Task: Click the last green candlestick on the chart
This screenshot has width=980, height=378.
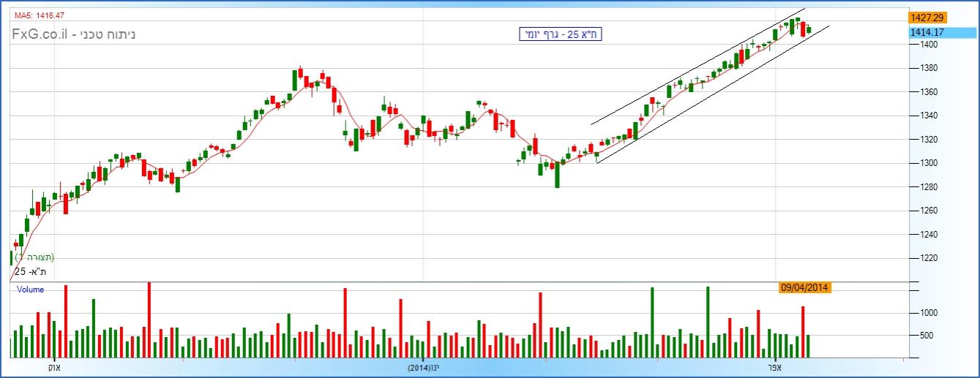Action: [x=809, y=29]
